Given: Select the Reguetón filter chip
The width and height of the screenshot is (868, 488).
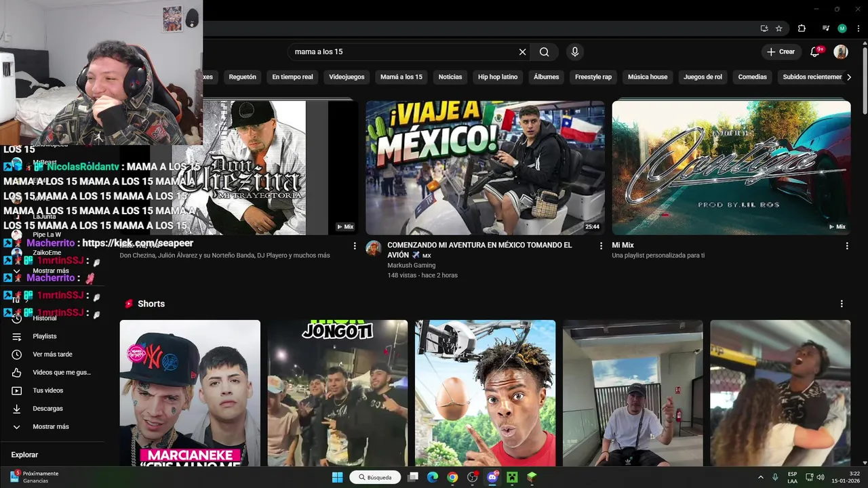Looking at the screenshot, I should (x=242, y=77).
